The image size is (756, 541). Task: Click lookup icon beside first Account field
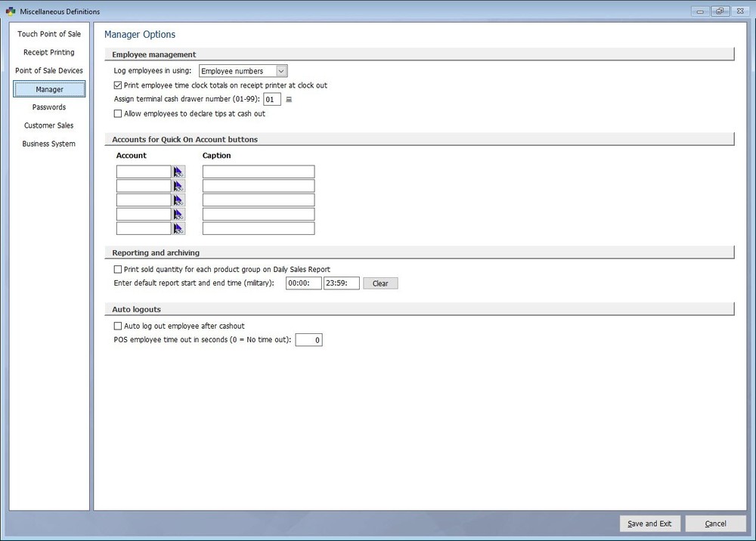point(178,172)
